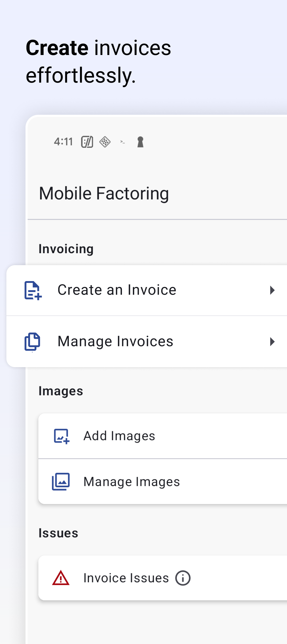Screen dimensions: 287x644
Task: Expand the Create an Invoice arrow
Action: point(272,290)
